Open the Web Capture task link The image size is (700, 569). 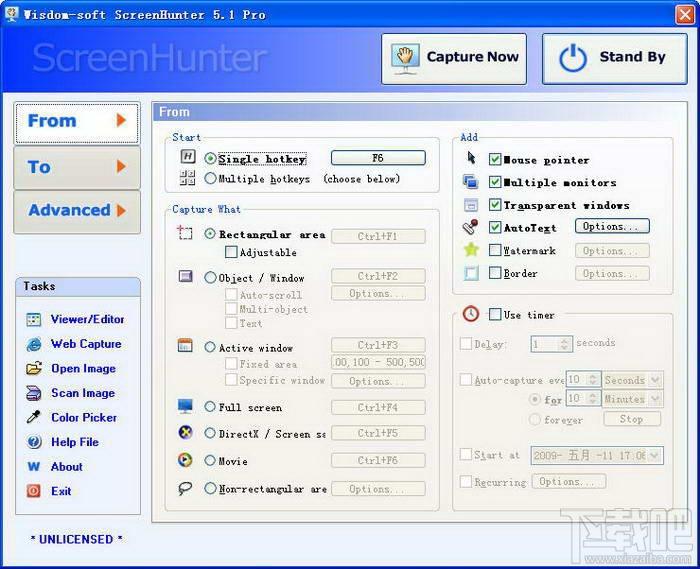click(x=86, y=344)
